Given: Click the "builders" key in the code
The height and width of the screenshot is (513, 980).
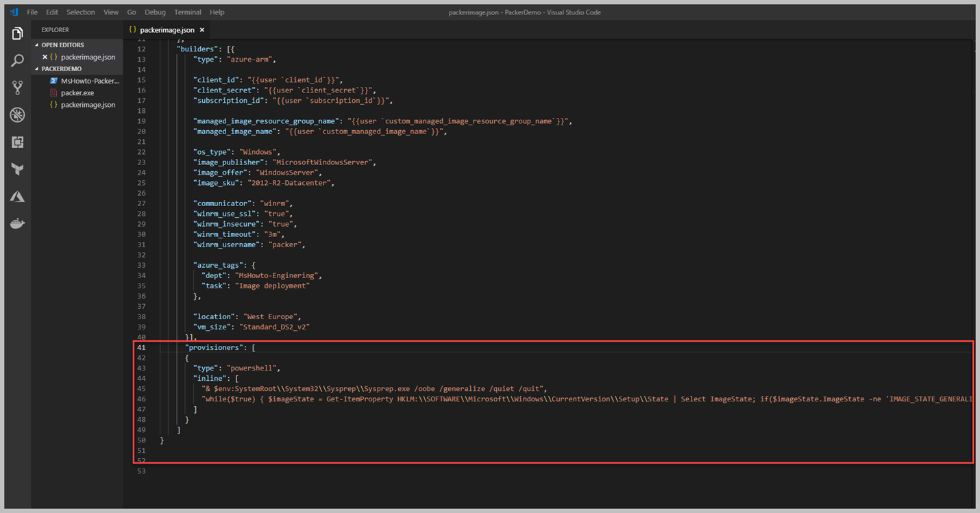Looking at the screenshot, I should [197, 49].
